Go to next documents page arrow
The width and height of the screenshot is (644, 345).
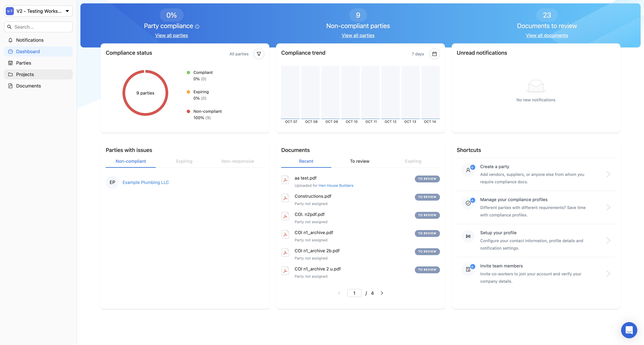(382, 293)
